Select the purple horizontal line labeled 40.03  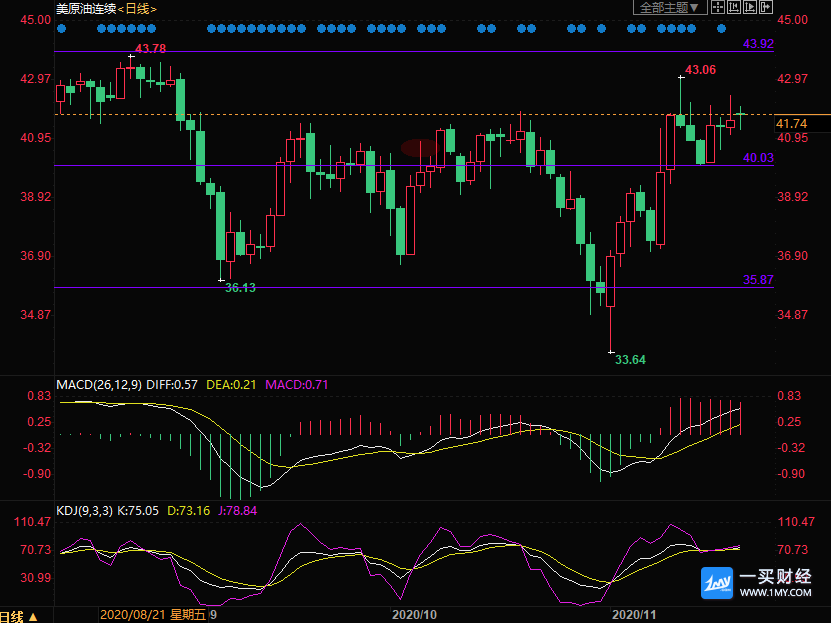tap(413, 165)
